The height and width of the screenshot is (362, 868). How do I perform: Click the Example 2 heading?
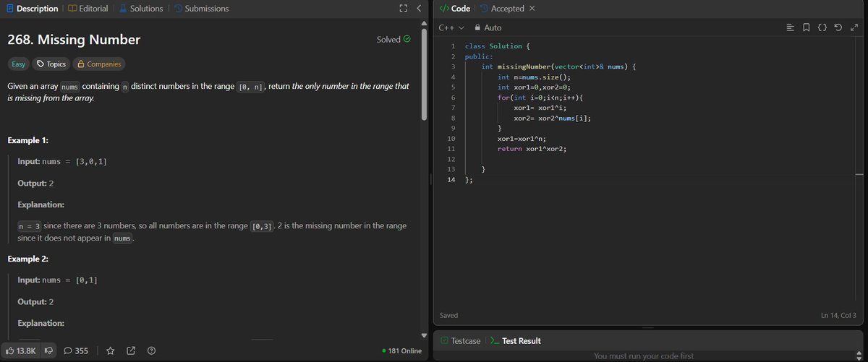28,258
